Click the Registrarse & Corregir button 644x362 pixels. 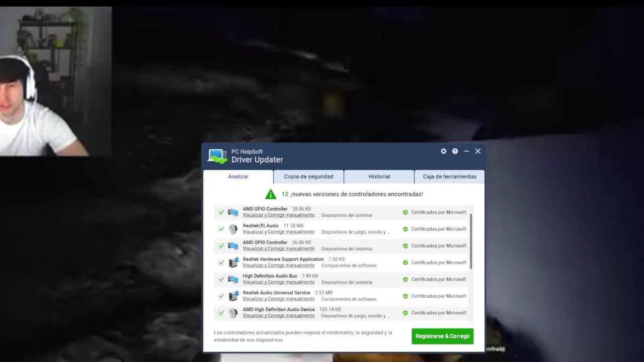[442, 336]
